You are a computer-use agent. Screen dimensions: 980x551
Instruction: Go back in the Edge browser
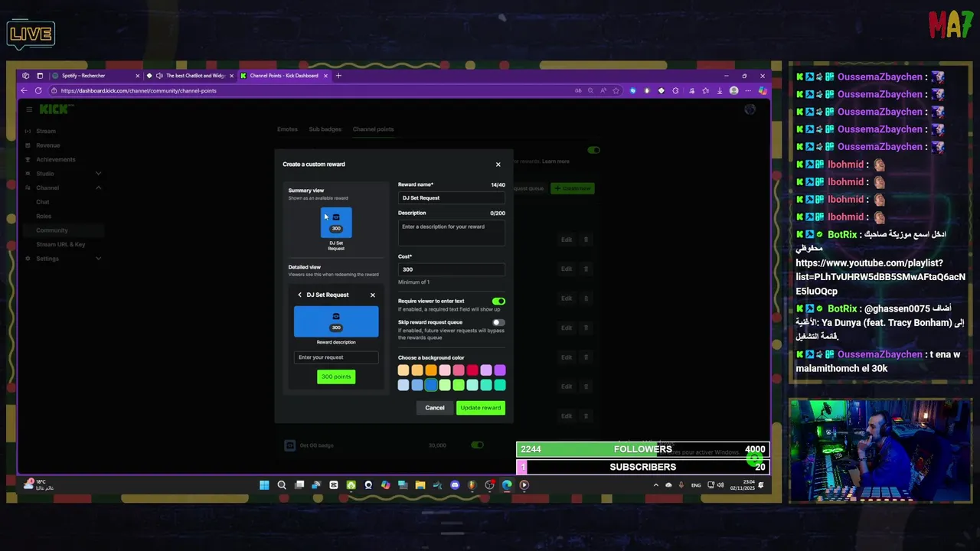(24, 90)
